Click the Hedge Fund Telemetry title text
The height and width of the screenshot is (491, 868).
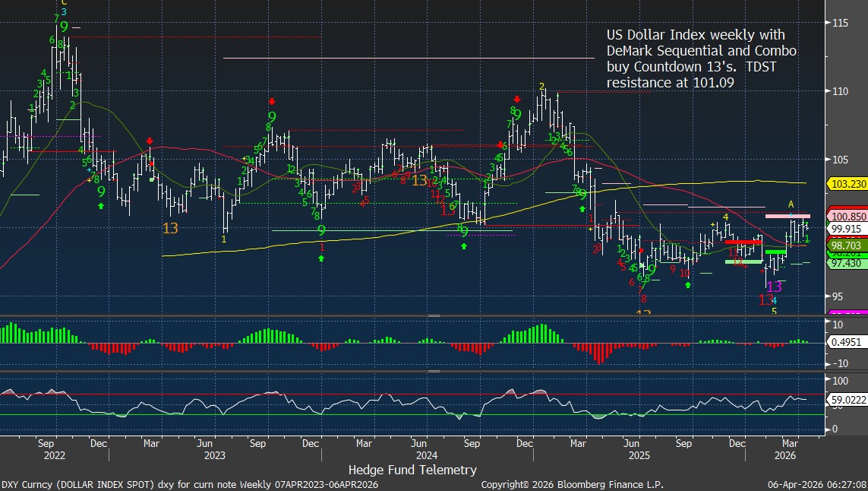(412, 470)
